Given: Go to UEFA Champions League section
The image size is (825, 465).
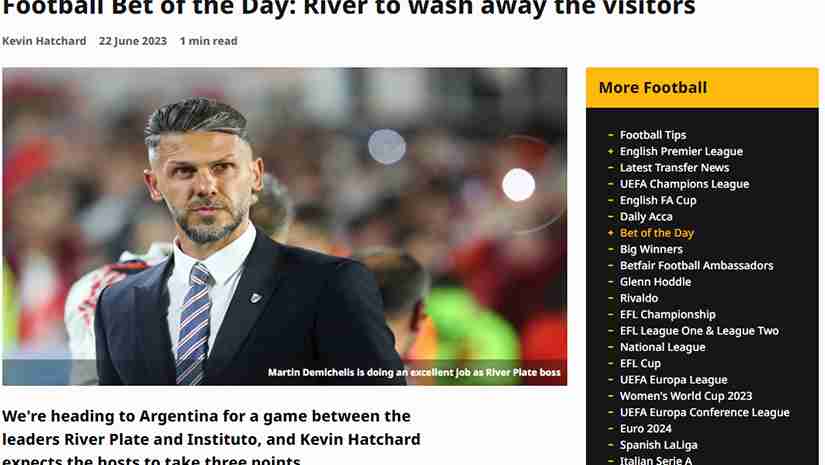Looking at the screenshot, I should tap(685, 184).
